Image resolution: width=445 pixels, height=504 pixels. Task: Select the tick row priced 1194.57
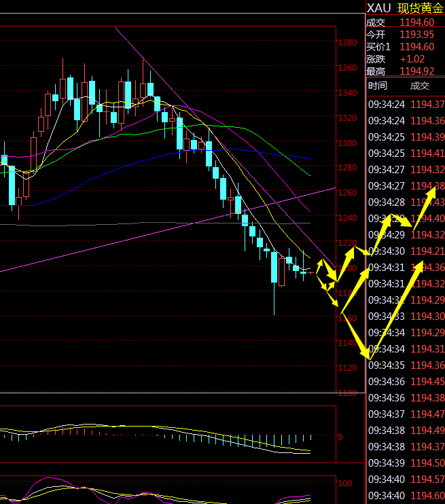(x=406, y=480)
